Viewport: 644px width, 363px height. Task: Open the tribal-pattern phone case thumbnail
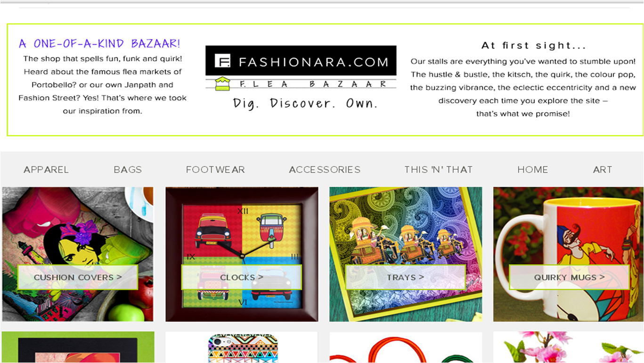tap(242, 347)
